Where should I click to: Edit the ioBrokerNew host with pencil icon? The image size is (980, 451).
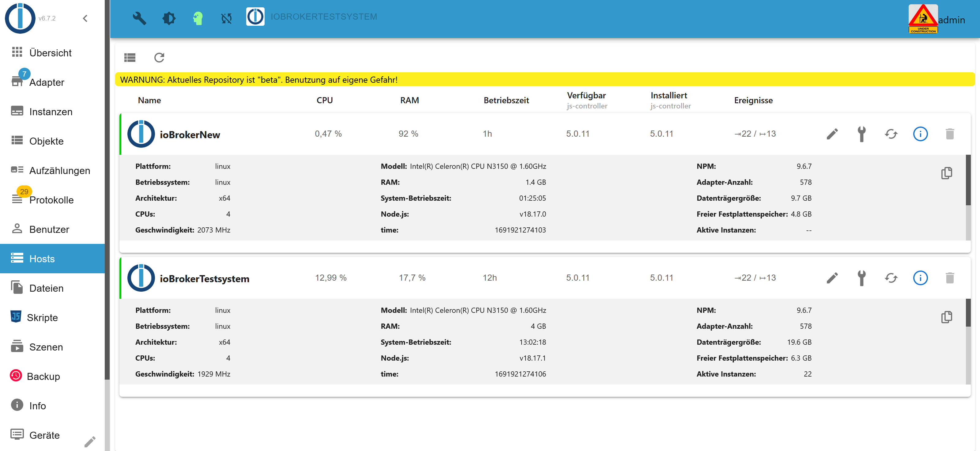point(832,134)
